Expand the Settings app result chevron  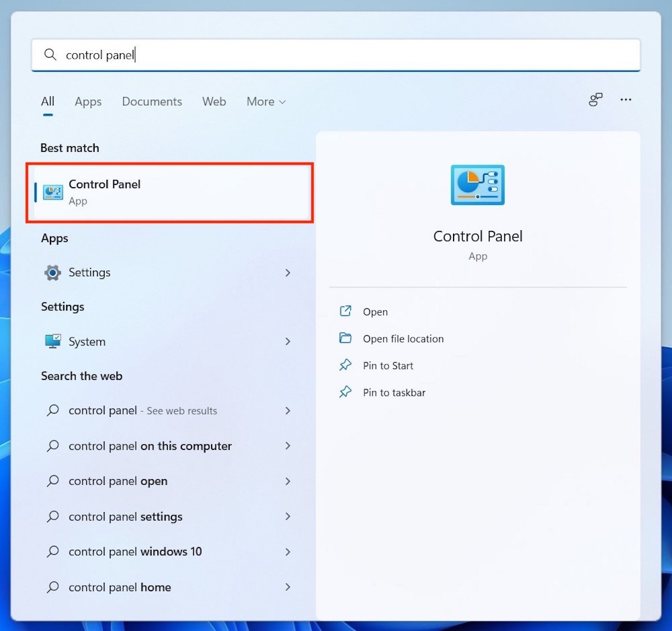[288, 273]
